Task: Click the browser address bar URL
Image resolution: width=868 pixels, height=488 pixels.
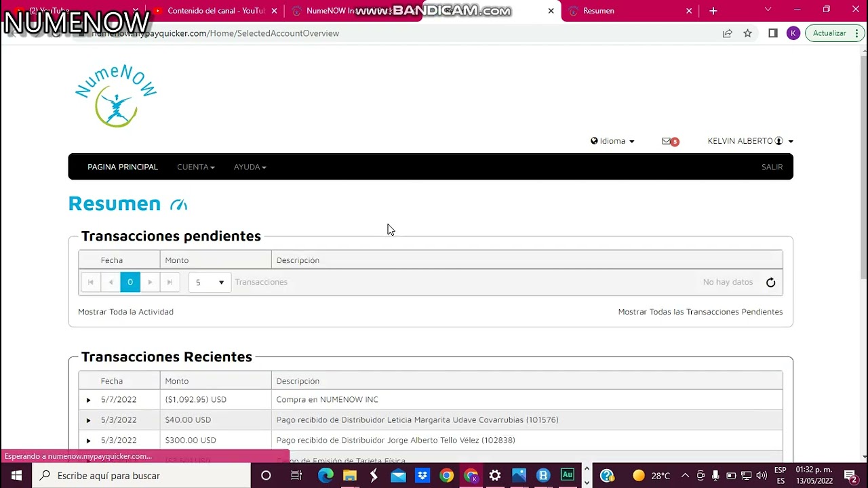Action: tap(215, 33)
